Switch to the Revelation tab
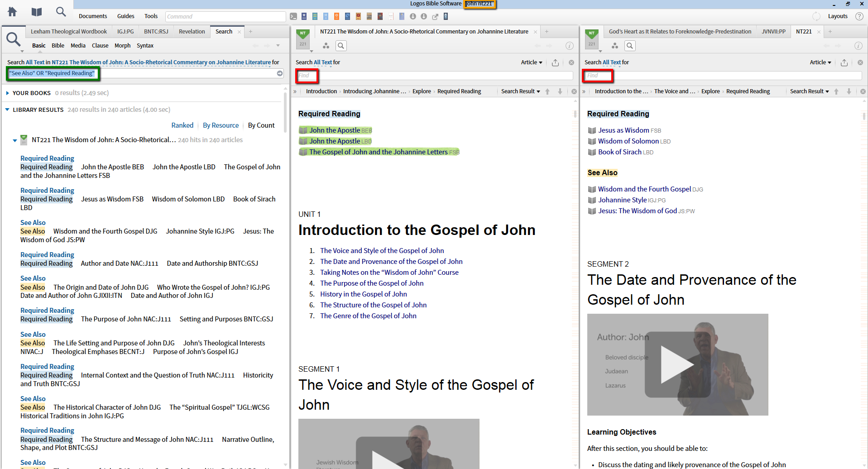Viewport: 868px width, 469px height. 192,32
